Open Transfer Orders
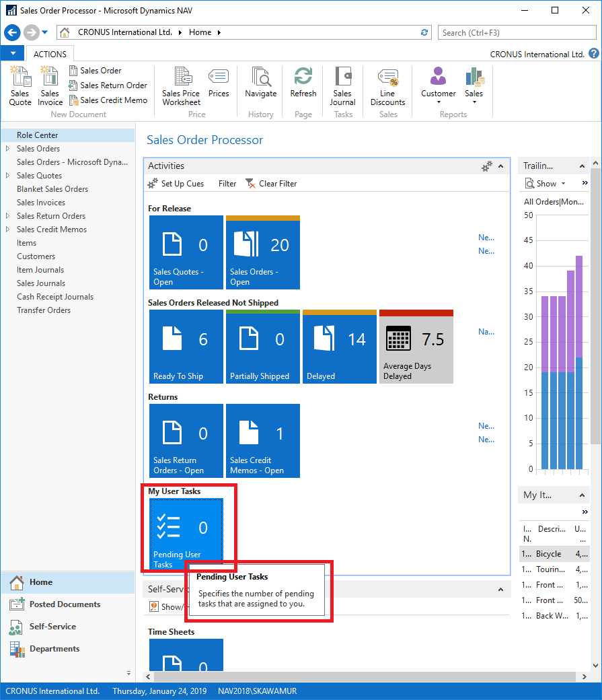The height and width of the screenshot is (700, 602). point(44,310)
